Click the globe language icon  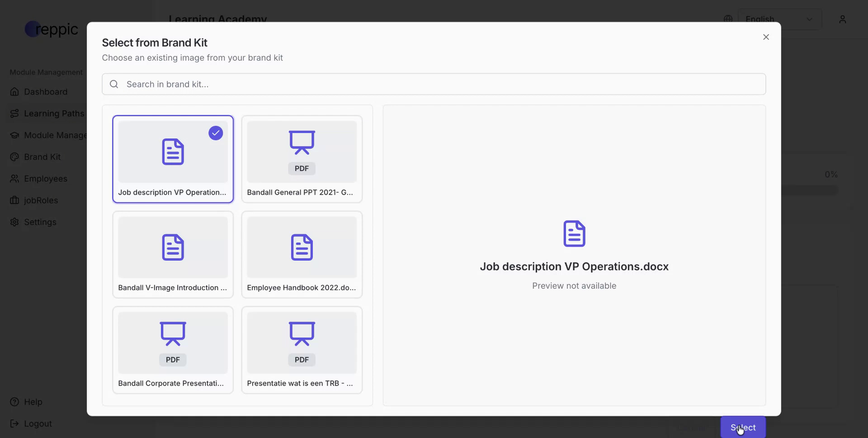[728, 19]
